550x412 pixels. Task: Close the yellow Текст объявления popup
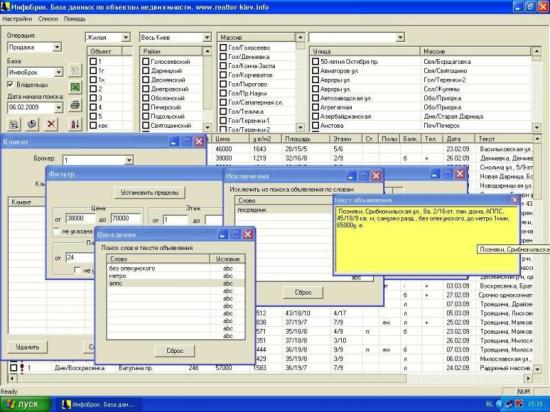[x=515, y=200]
